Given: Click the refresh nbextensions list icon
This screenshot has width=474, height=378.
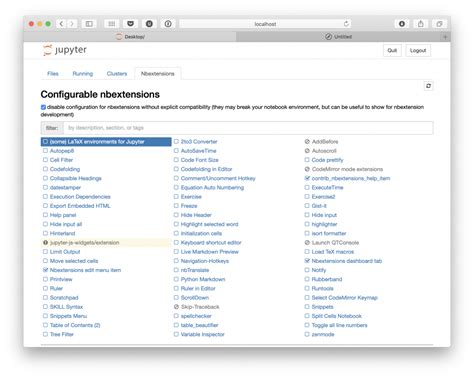Looking at the screenshot, I should click(428, 86).
